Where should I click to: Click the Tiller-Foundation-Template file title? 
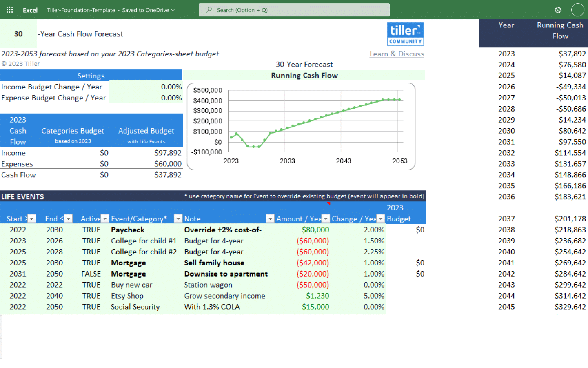pyautogui.click(x=81, y=10)
